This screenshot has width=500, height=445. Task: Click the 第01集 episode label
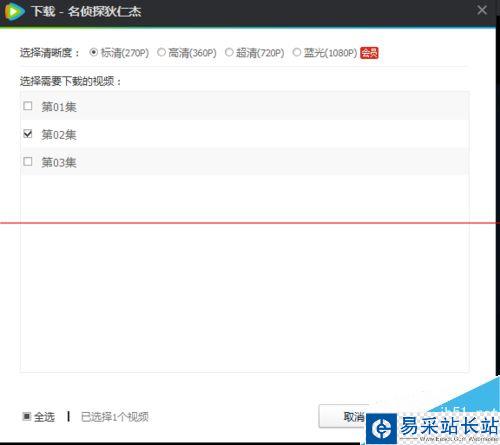click(59, 107)
